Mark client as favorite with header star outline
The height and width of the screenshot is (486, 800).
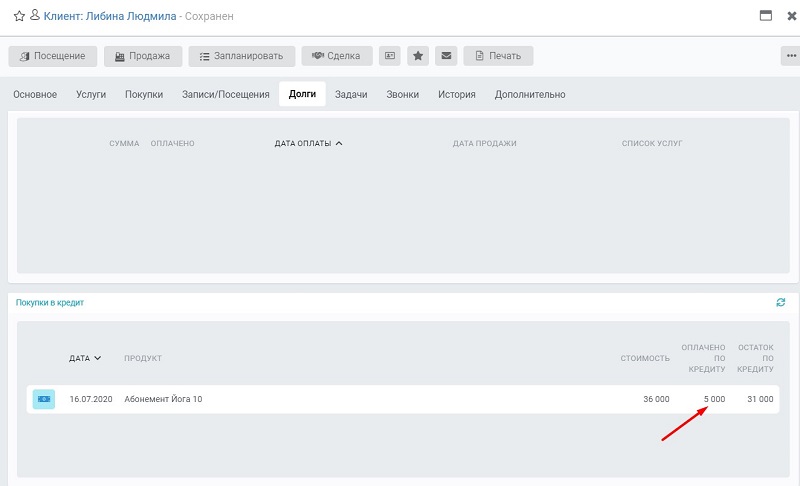tap(19, 16)
